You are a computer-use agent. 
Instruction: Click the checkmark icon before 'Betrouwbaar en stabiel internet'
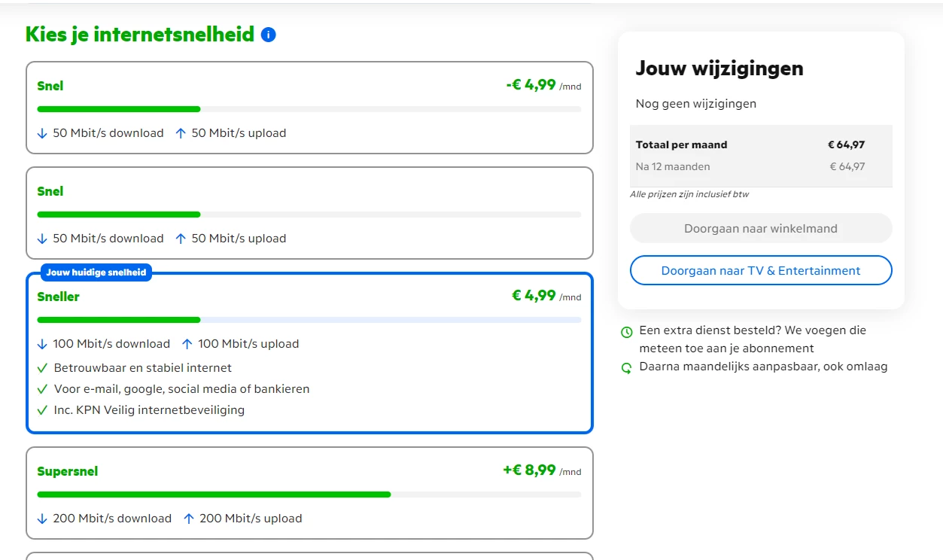42,368
